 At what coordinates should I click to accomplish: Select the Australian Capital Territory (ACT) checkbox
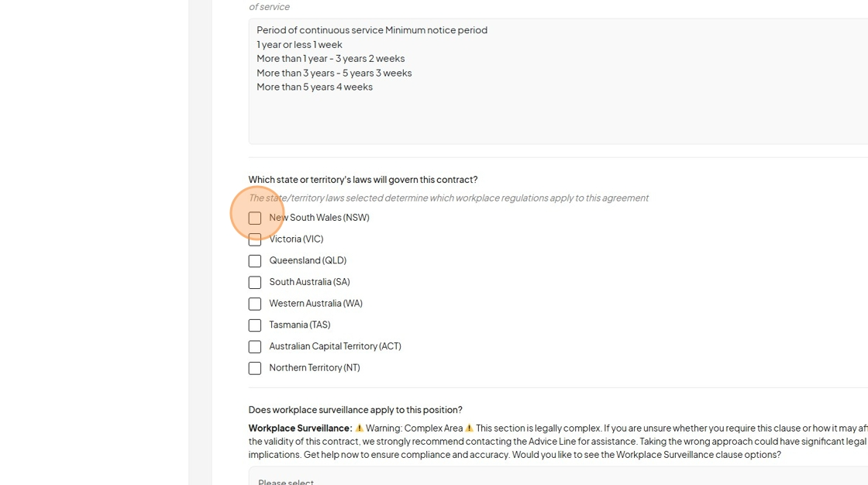pyautogui.click(x=255, y=346)
